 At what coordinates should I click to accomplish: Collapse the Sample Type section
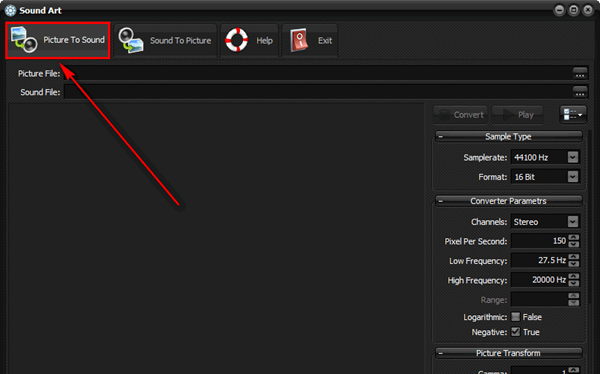click(440, 137)
